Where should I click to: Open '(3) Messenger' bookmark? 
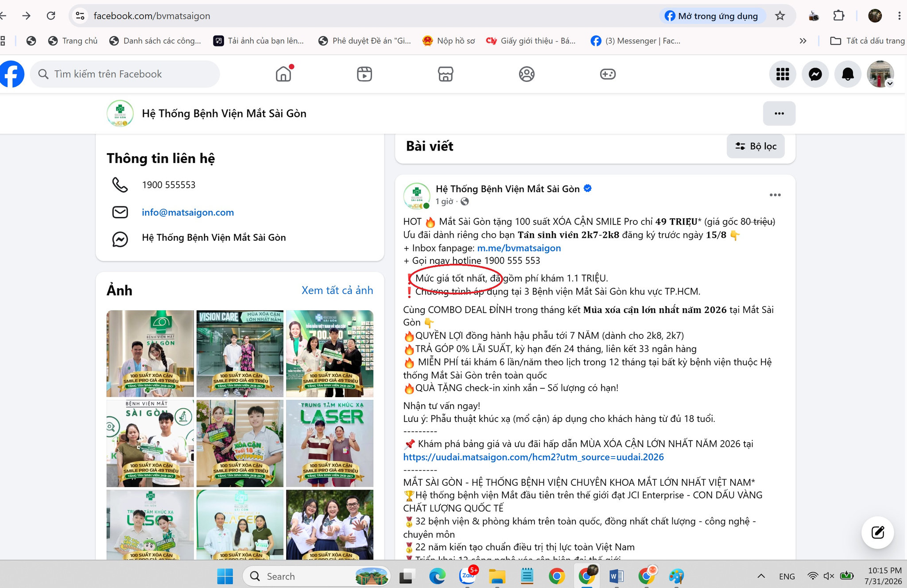[636, 41]
